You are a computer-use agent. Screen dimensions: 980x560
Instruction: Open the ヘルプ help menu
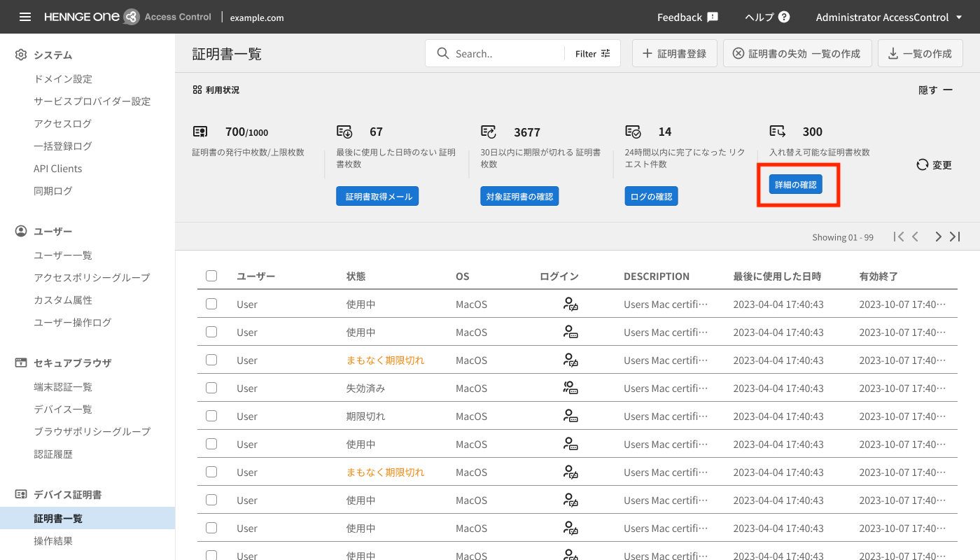[x=767, y=17]
